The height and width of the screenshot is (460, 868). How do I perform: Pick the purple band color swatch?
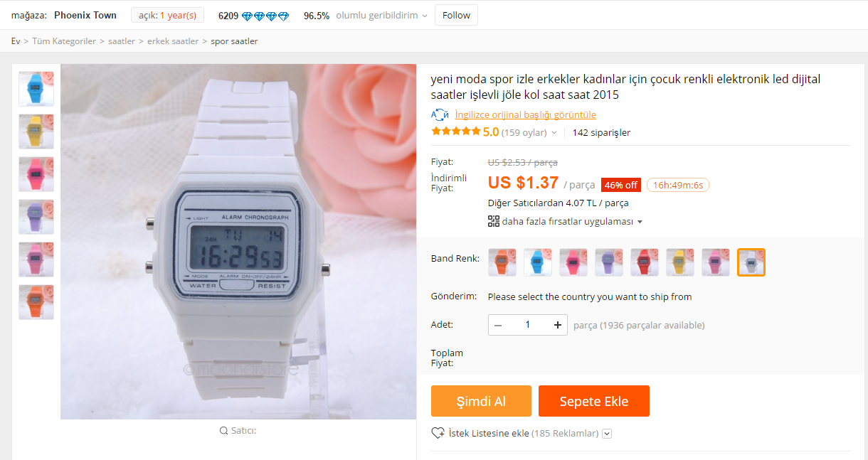(x=609, y=262)
